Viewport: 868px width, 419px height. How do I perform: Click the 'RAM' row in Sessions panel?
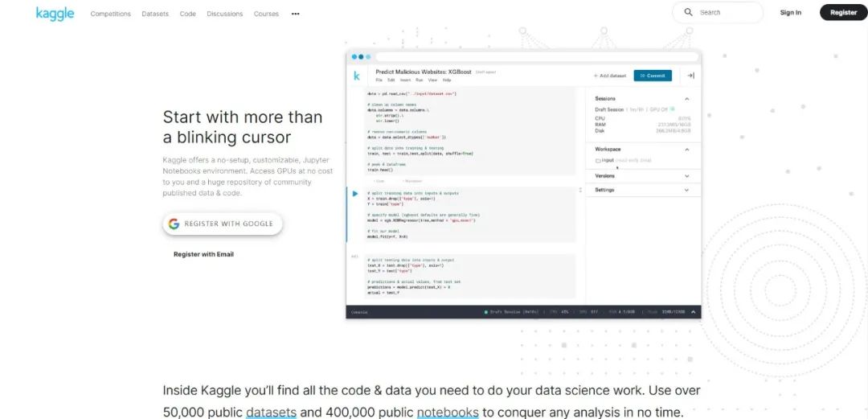tap(643, 125)
